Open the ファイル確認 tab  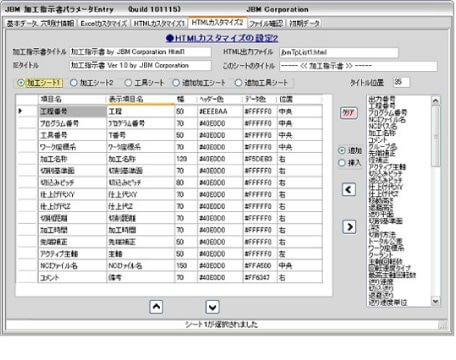[266, 23]
